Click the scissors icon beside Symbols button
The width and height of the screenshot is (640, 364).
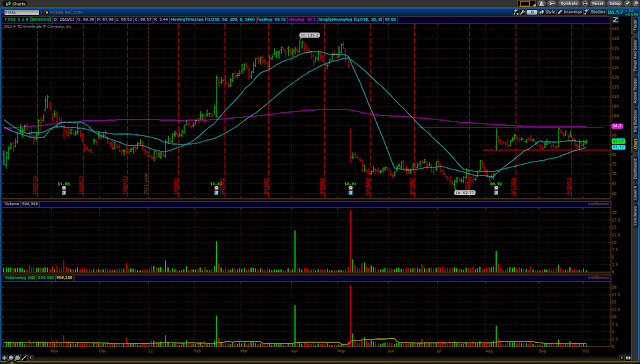point(552,3)
